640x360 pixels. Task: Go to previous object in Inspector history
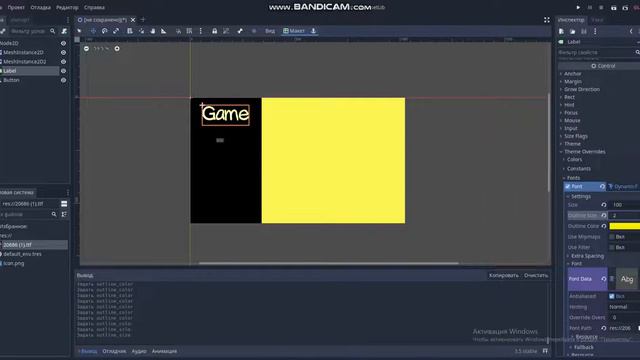coord(631,31)
